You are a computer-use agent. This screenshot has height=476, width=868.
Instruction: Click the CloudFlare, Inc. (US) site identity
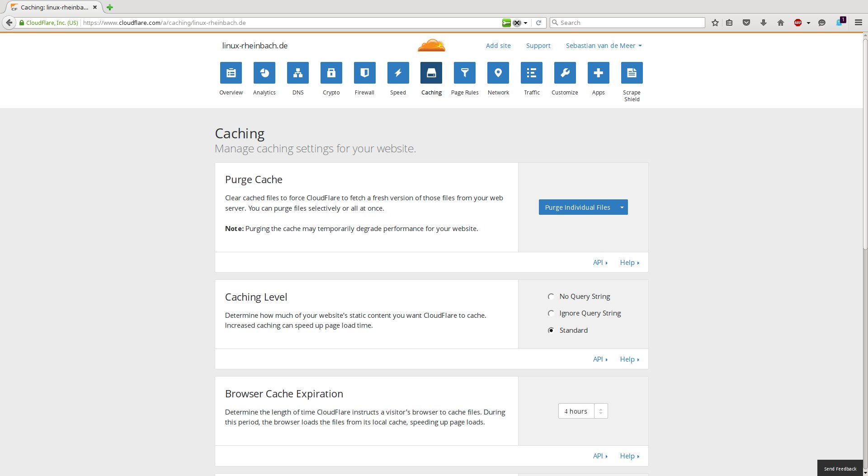(48, 23)
